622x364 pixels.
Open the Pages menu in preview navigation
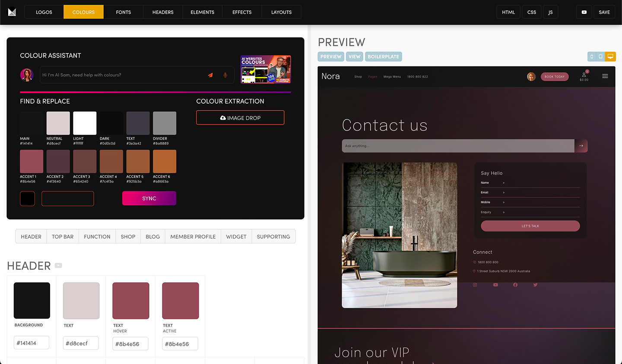pyautogui.click(x=372, y=77)
